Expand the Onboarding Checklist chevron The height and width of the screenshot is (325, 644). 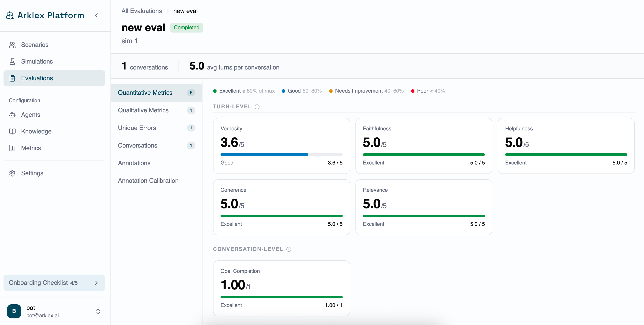pyautogui.click(x=96, y=283)
